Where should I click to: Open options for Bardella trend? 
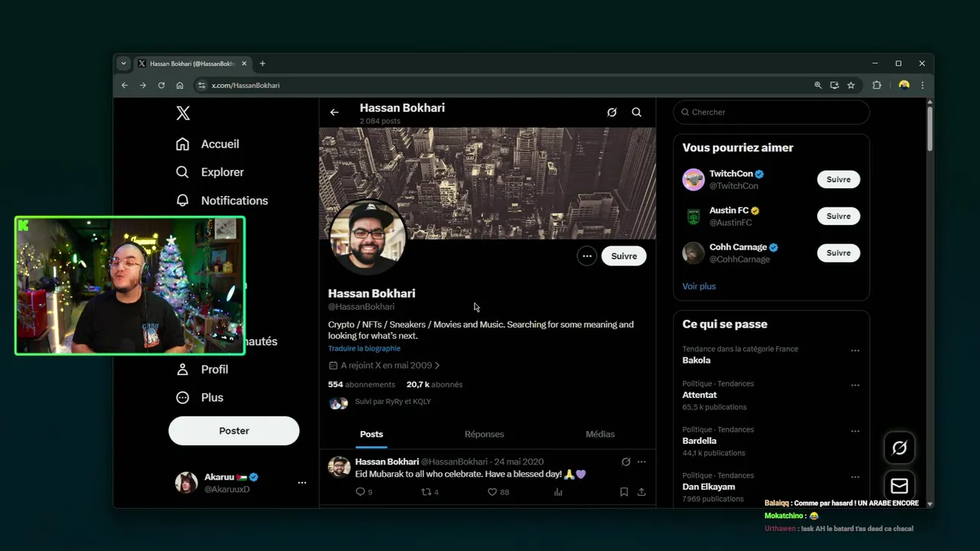click(855, 431)
